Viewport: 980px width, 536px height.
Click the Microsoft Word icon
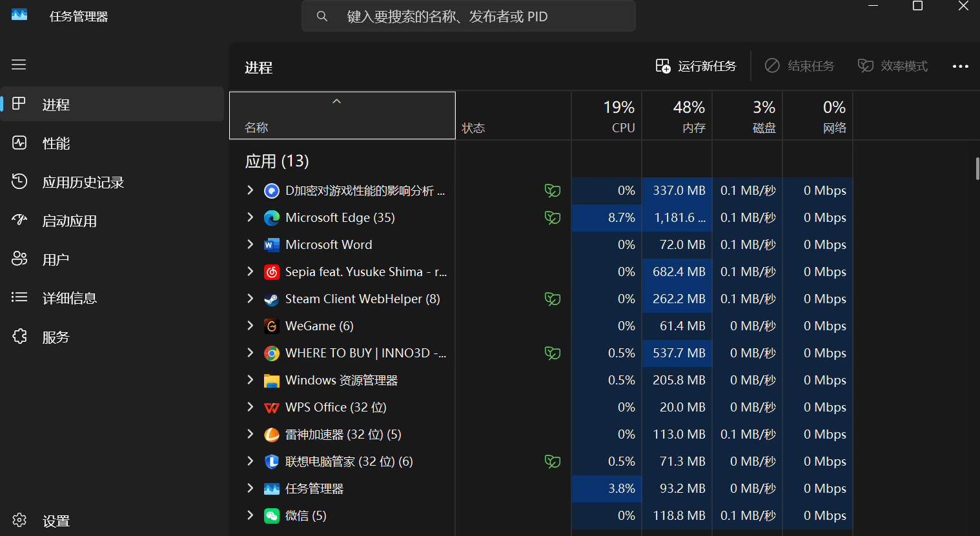click(272, 245)
